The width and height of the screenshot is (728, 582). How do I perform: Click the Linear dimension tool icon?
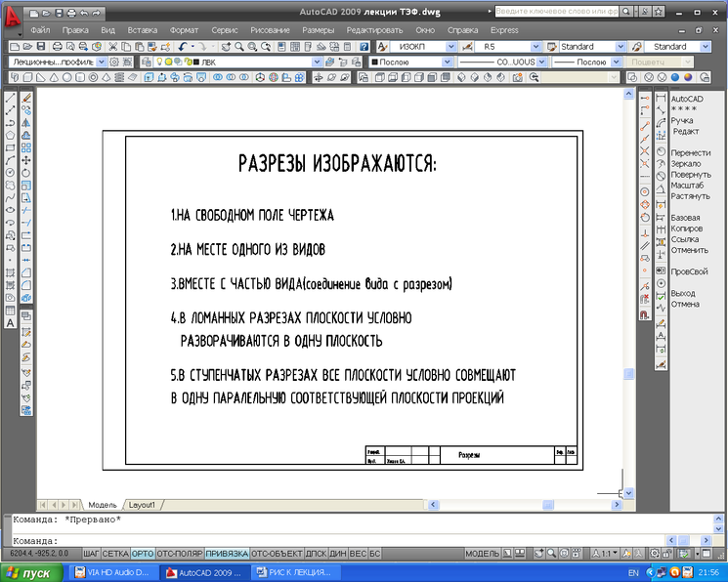[662, 99]
